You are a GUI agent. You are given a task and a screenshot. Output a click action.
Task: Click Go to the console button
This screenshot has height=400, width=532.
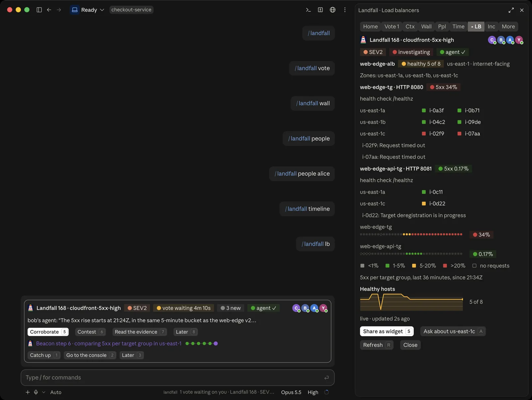point(90,355)
